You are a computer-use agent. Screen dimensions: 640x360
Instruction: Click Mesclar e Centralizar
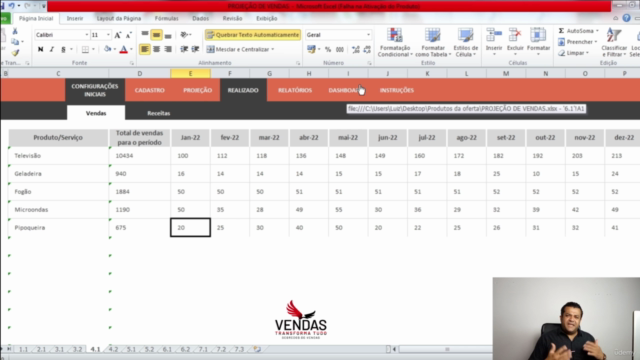click(x=238, y=49)
